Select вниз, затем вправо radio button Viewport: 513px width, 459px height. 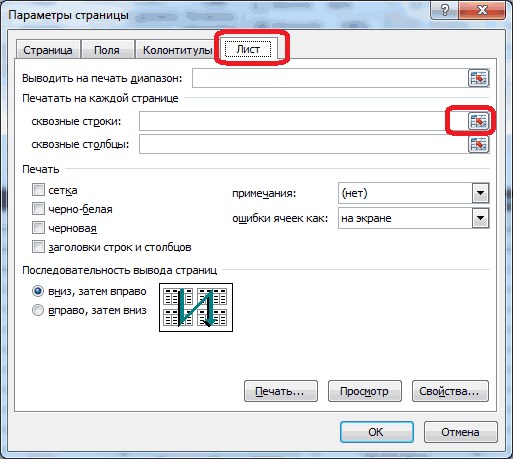click(x=38, y=291)
